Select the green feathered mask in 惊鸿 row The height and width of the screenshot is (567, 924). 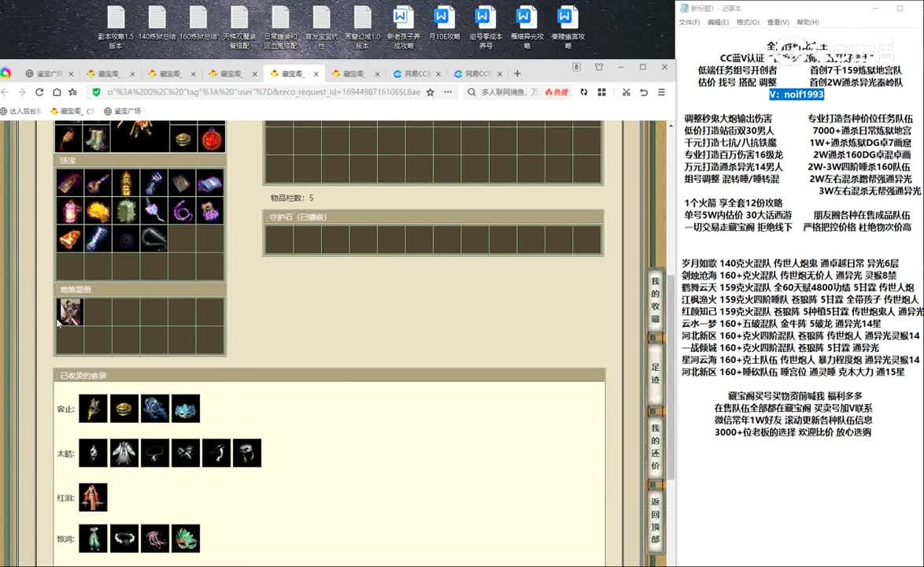point(186,538)
